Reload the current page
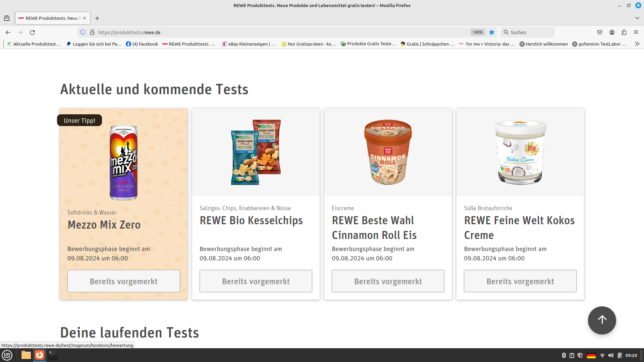 [x=32, y=33]
